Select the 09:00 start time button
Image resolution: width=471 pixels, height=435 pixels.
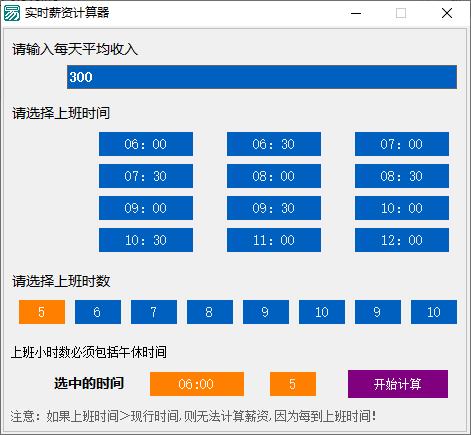[146, 208]
